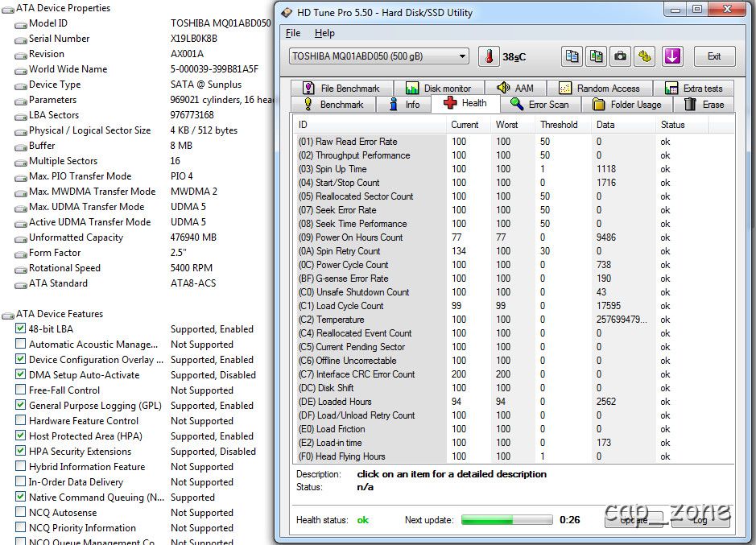Toggle the Native Command Queuing checkbox
756x545 pixels.
(20, 496)
